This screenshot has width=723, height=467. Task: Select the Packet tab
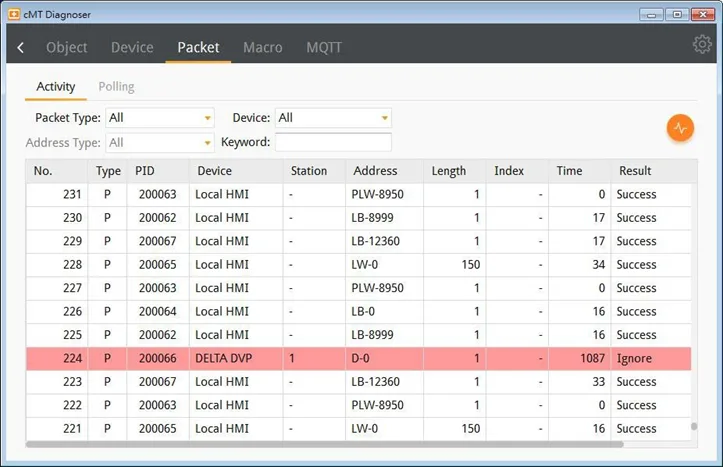(x=198, y=47)
